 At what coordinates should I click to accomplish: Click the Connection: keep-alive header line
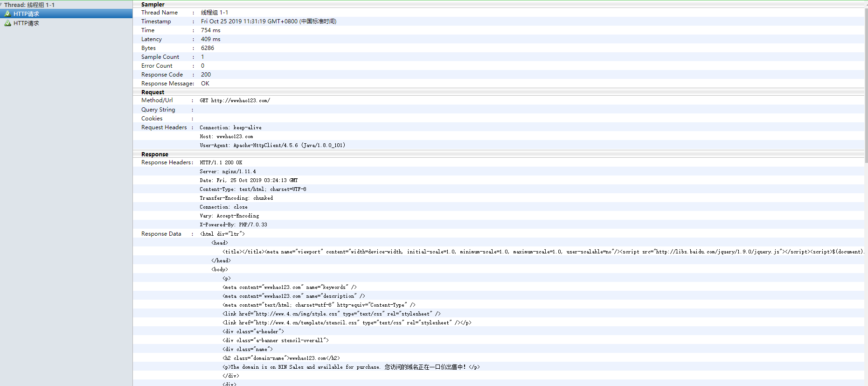pyautogui.click(x=230, y=127)
